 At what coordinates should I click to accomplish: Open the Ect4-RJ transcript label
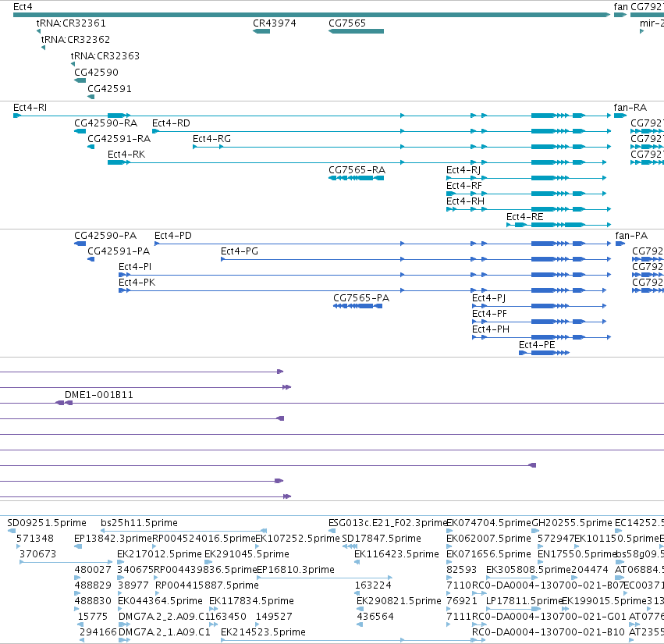tap(463, 170)
